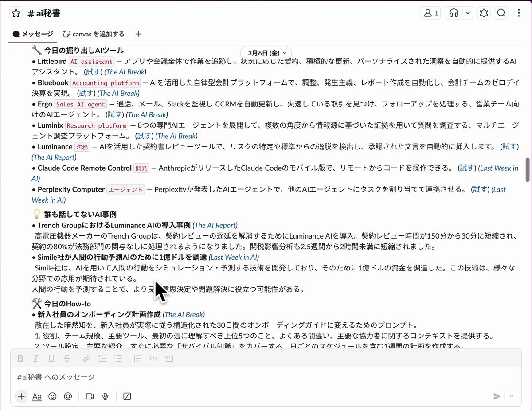This screenshot has height=411, width=532.
Task: Open The AI Report link for Trench Group
Action: coord(215,225)
